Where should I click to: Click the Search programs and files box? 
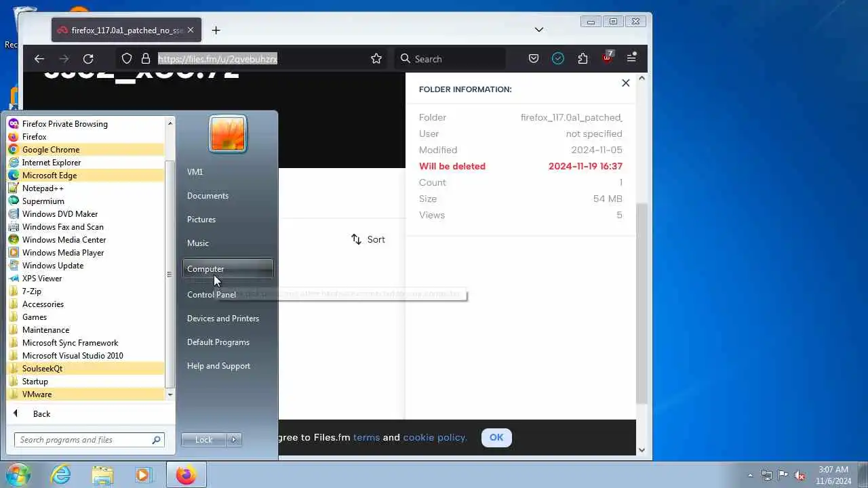89,440
